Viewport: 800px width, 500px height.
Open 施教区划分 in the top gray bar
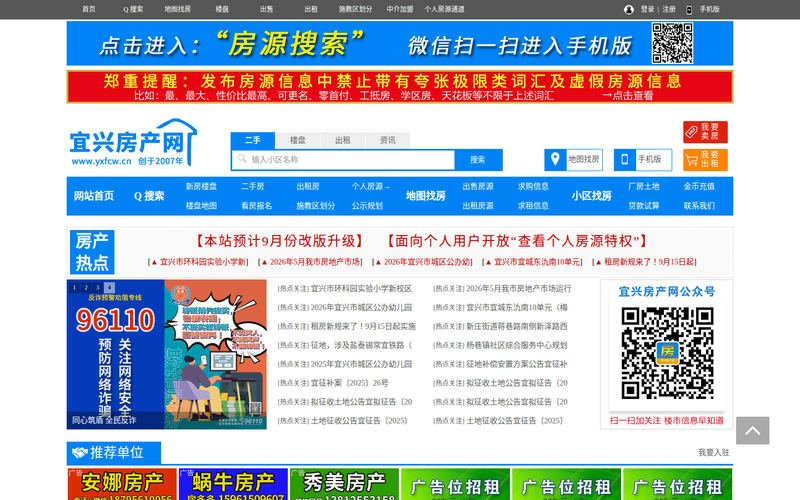pyautogui.click(x=356, y=9)
